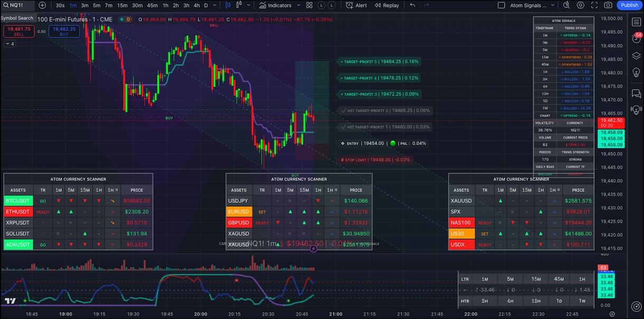Create an Alert
This screenshot has width=644, height=319.
[x=356, y=5]
